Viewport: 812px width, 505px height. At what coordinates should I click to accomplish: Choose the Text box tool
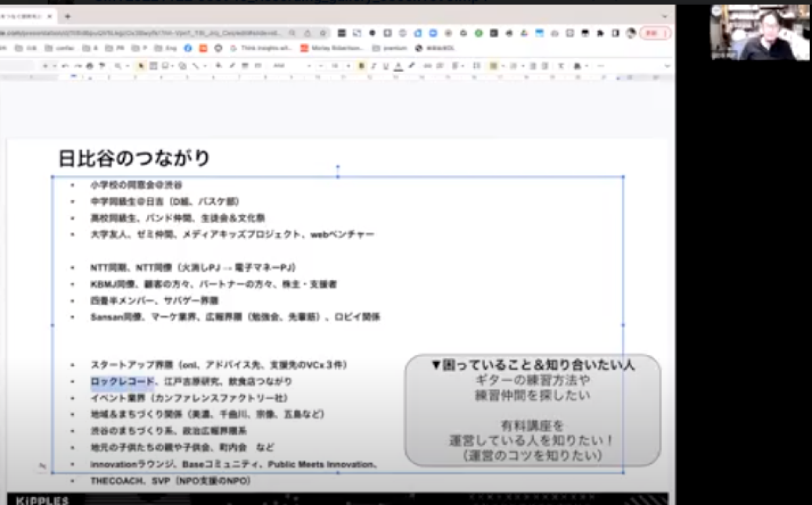coord(154,66)
